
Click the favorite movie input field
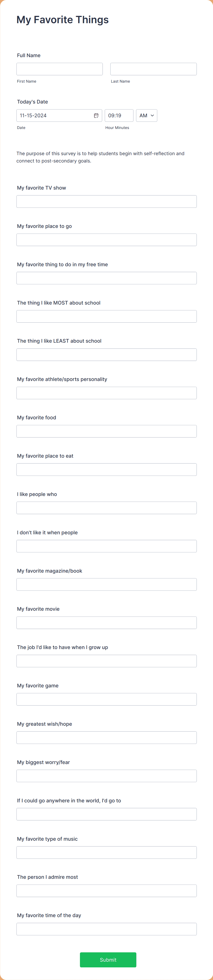(106, 623)
